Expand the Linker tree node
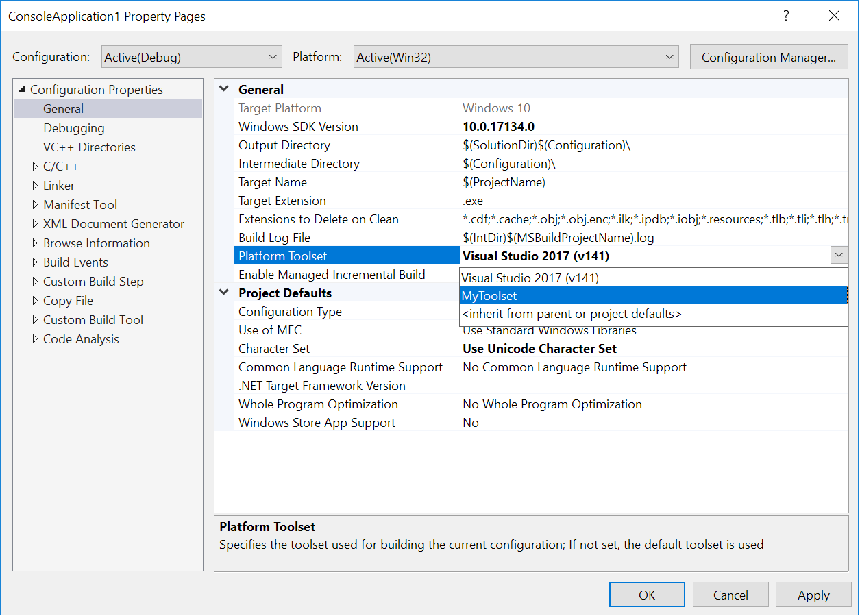 tap(36, 185)
